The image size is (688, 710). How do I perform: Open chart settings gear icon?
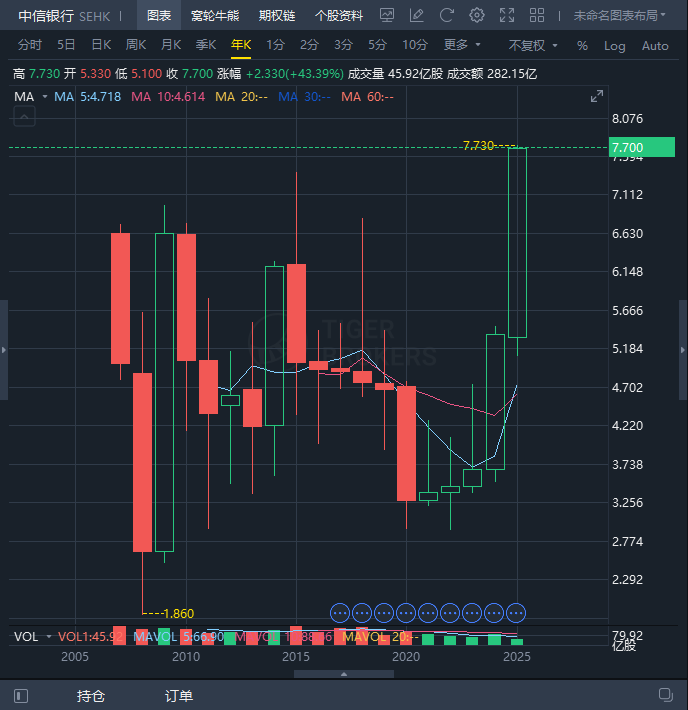tap(476, 15)
